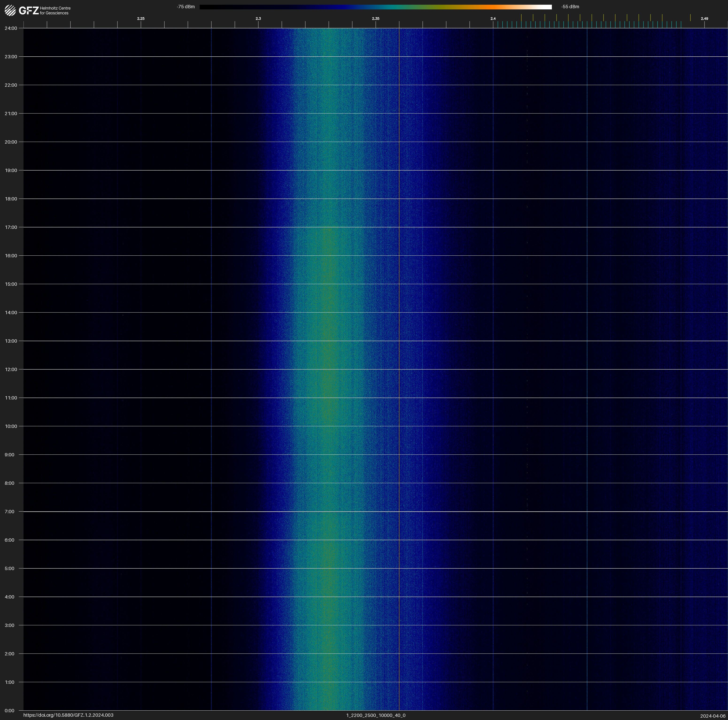Click the -75 dBm scale minimum label
Image resolution: width=728 pixels, height=720 pixels.
tap(186, 7)
